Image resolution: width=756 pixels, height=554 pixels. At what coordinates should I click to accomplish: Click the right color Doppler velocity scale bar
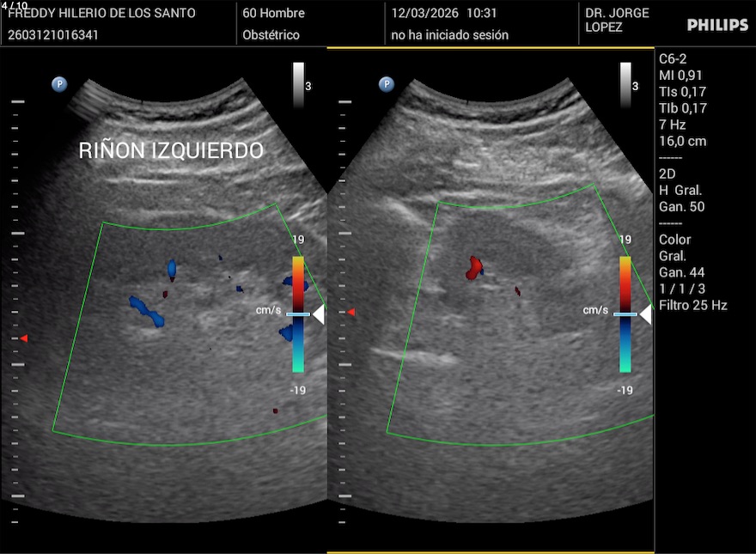[625, 314]
